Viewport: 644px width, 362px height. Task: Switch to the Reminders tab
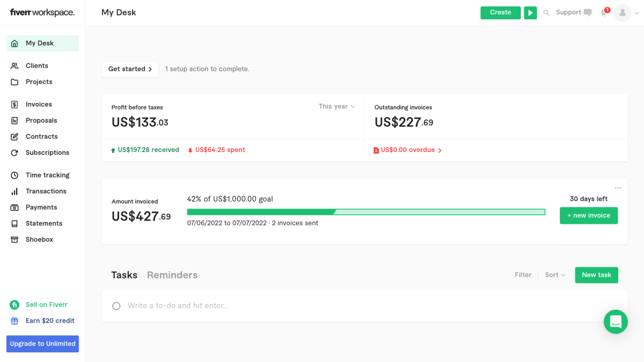[172, 275]
